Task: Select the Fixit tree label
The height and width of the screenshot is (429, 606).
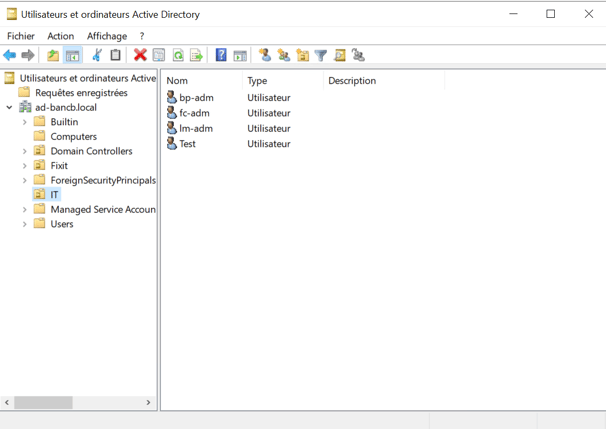Action: [59, 165]
